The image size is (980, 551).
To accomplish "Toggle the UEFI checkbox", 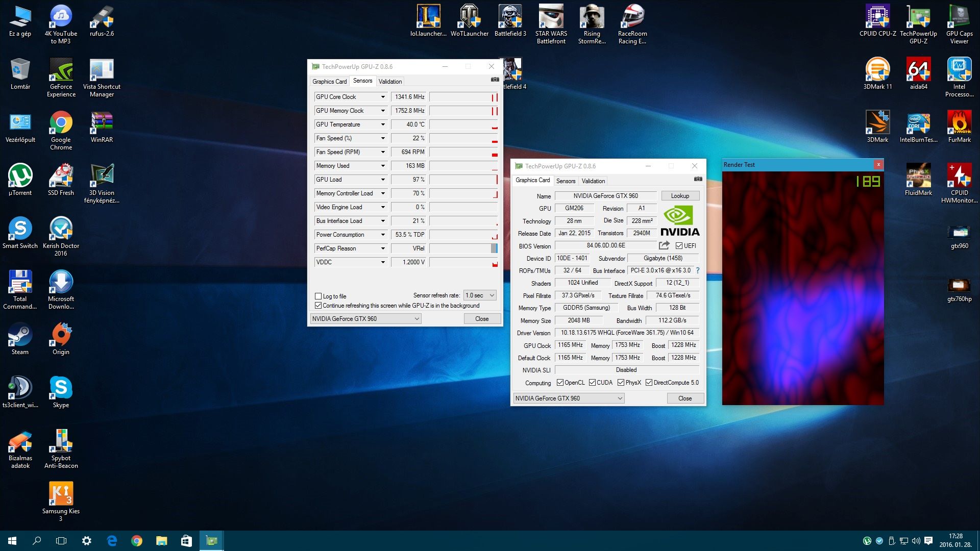I will pos(679,246).
